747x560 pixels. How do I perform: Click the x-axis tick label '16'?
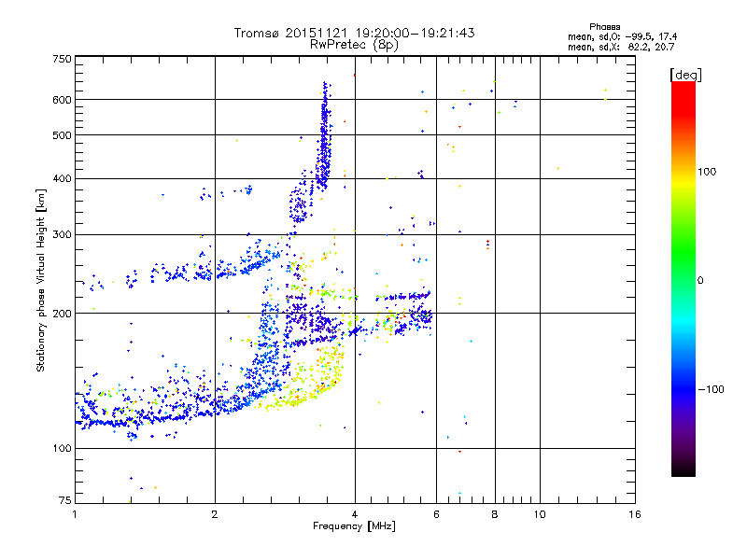point(635,514)
